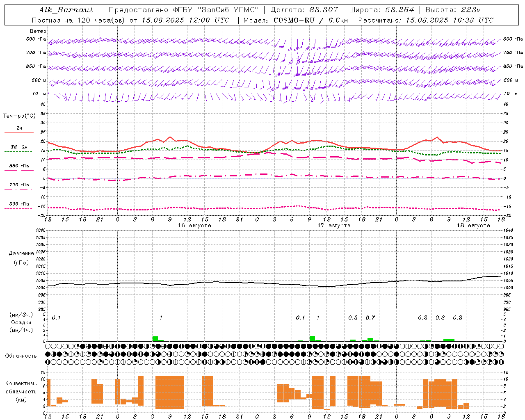Click the "18 августа" date label

click(x=473, y=226)
